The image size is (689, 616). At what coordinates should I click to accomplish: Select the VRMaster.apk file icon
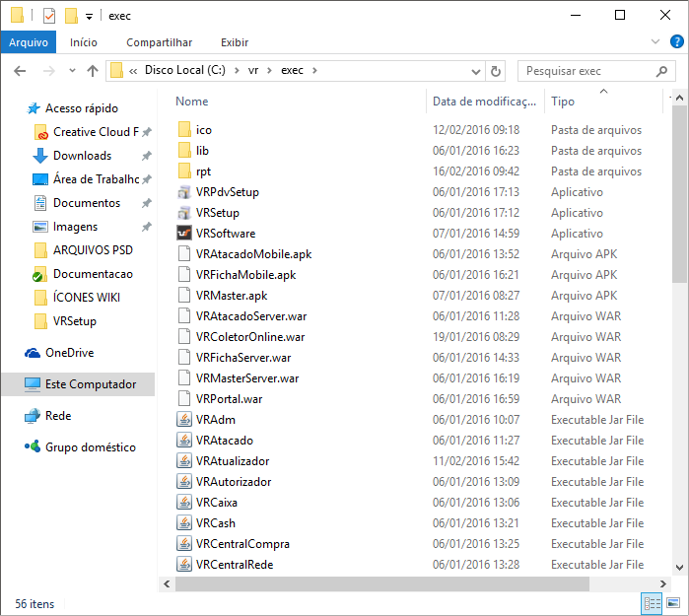point(183,296)
